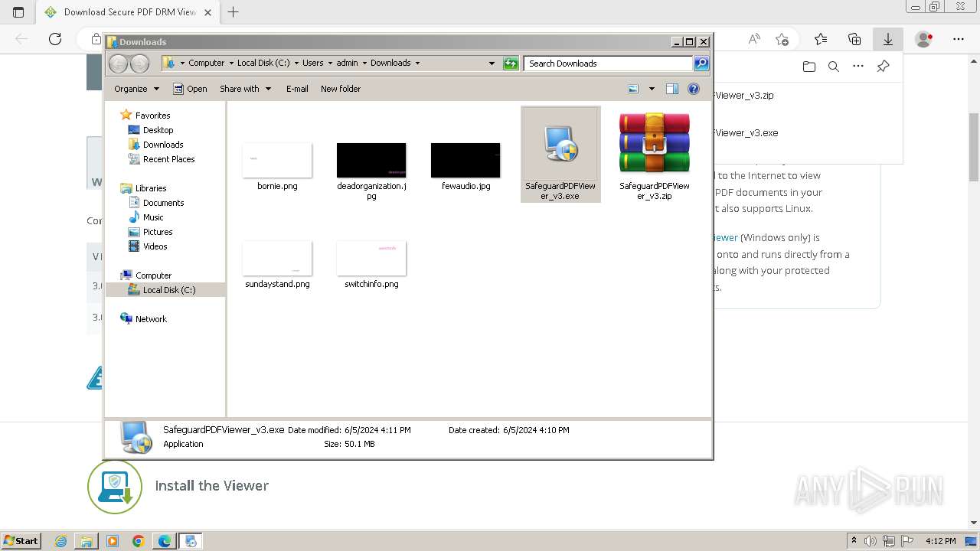Select sundaystand.png thumbnail
This screenshot has height=551, width=980.
277,258
